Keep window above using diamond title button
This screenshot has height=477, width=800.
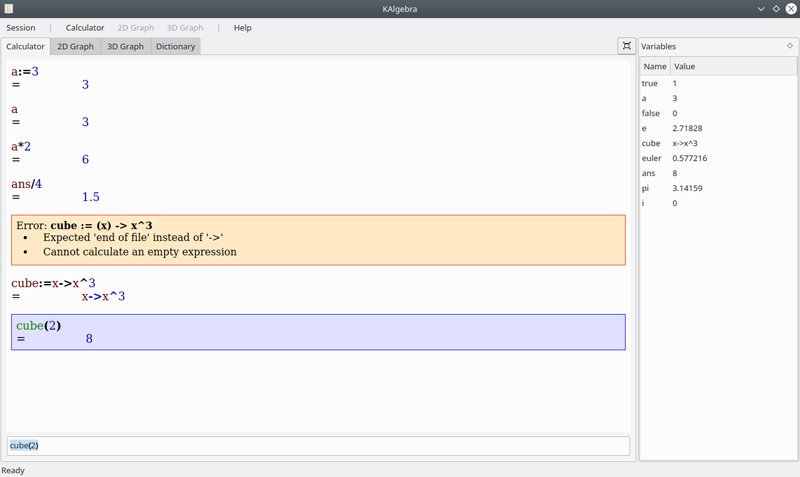click(776, 9)
